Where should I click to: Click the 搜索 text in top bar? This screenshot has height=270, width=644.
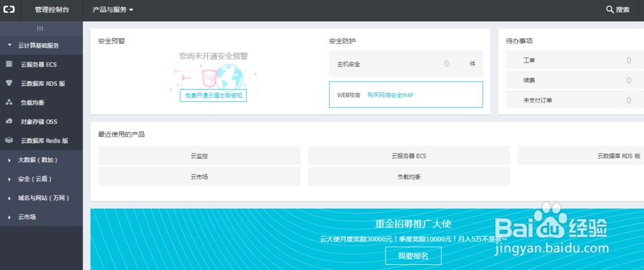(x=623, y=10)
